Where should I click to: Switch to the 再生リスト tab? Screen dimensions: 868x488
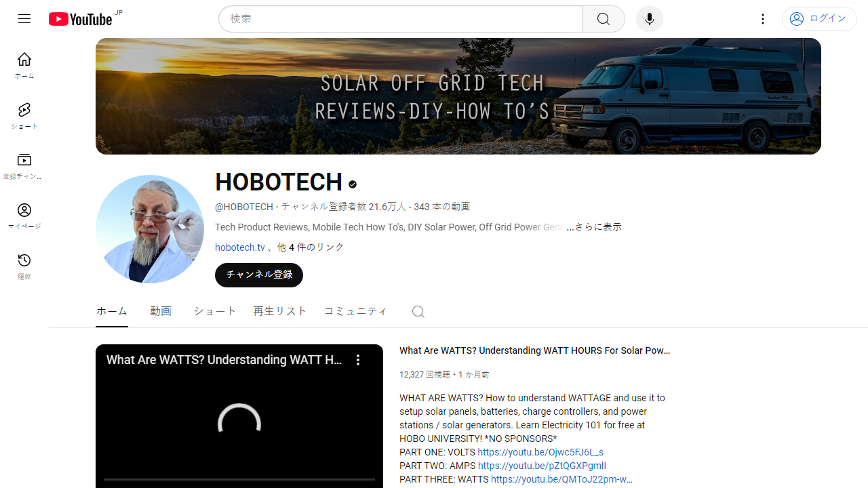coord(280,311)
